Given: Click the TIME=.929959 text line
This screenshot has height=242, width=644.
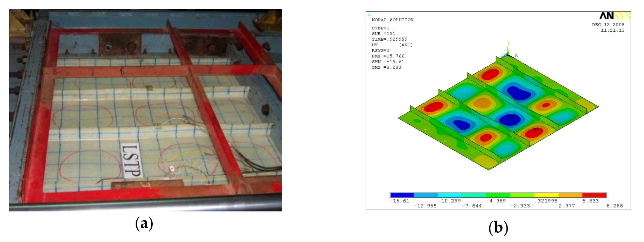Looking at the screenshot, I should (x=390, y=39).
